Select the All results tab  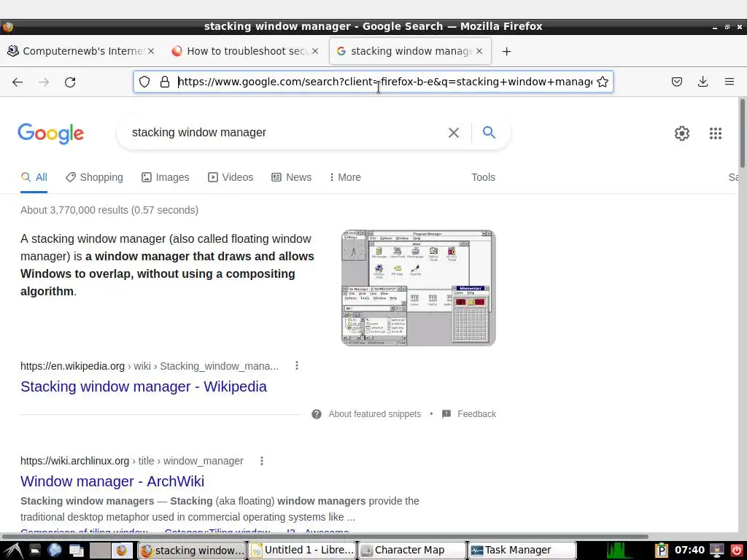34,177
